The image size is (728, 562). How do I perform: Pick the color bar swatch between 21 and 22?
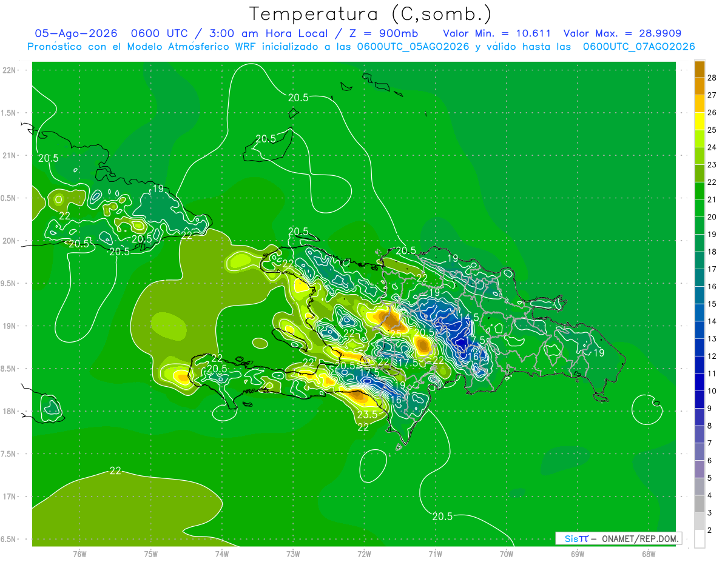tap(699, 191)
